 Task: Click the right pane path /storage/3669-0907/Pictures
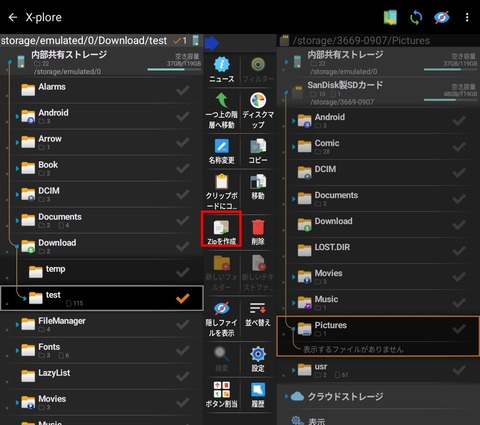pos(361,41)
